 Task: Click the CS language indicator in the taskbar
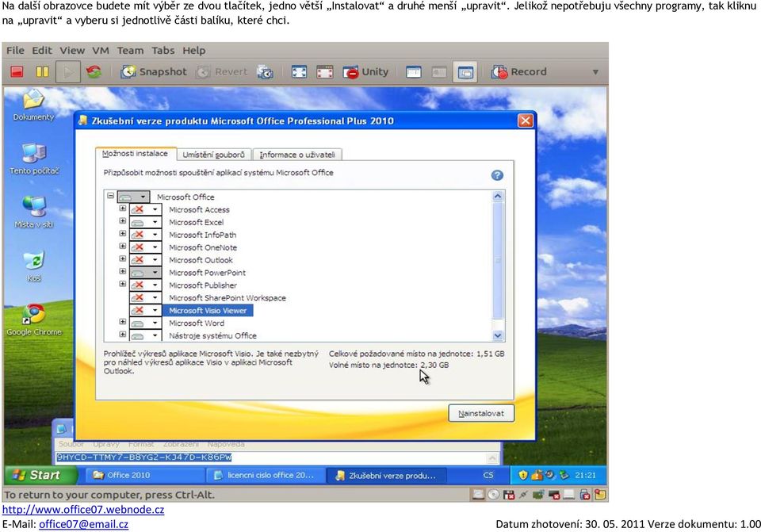tap(488, 475)
